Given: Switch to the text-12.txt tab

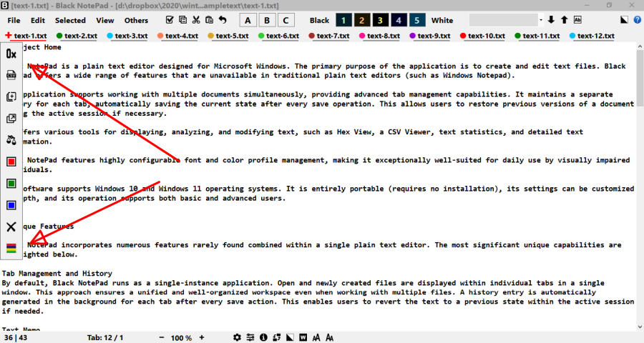Looking at the screenshot, I should tap(592, 36).
